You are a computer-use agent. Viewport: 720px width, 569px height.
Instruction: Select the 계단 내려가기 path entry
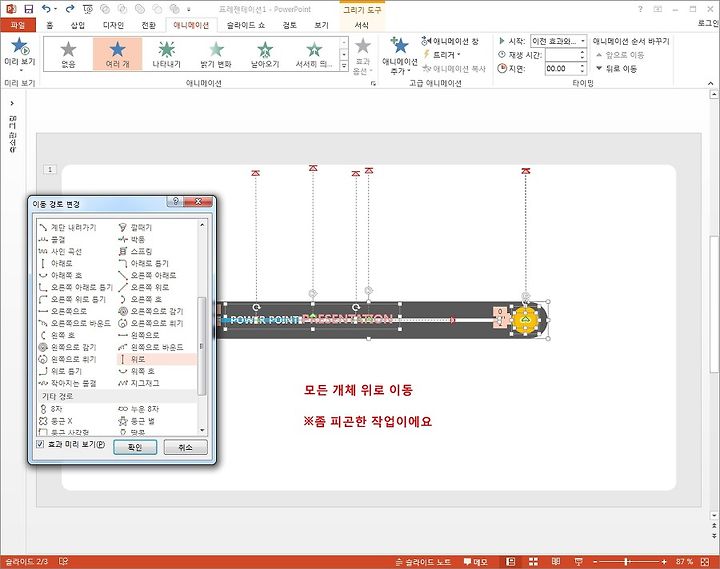[68, 227]
